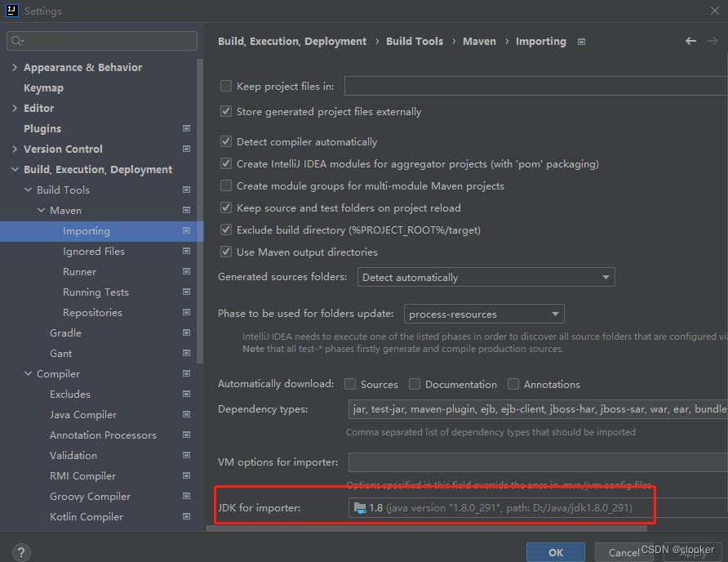728x562 pixels.
Task: Click the project icon next to Gradle
Action: point(186,332)
